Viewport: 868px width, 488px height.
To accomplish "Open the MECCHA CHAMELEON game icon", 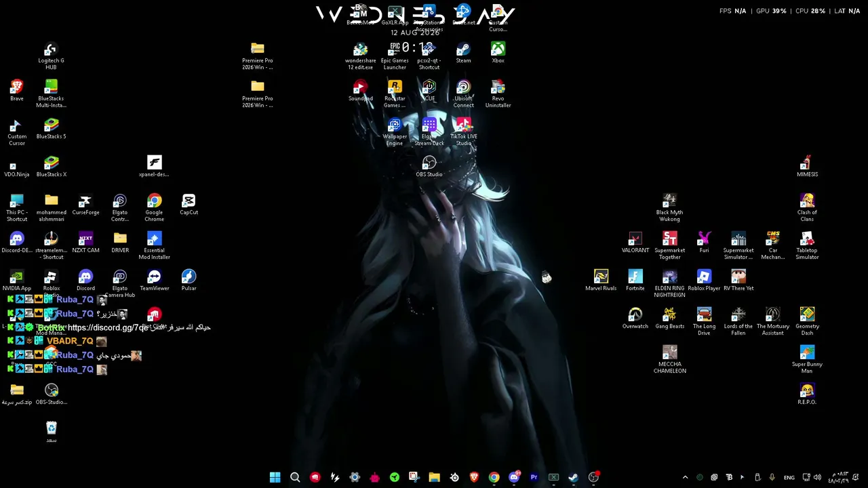I will click(669, 360).
